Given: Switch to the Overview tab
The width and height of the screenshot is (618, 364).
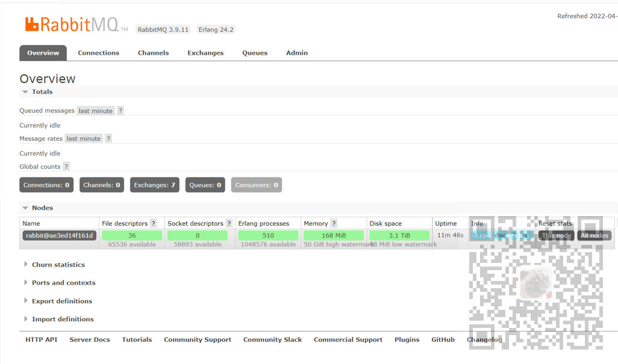Looking at the screenshot, I should pyautogui.click(x=43, y=53).
